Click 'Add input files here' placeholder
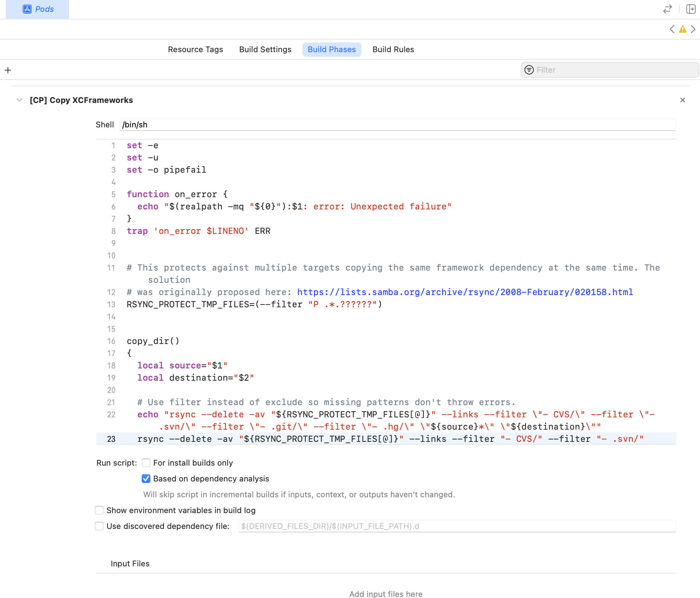700x598 pixels. (386, 594)
